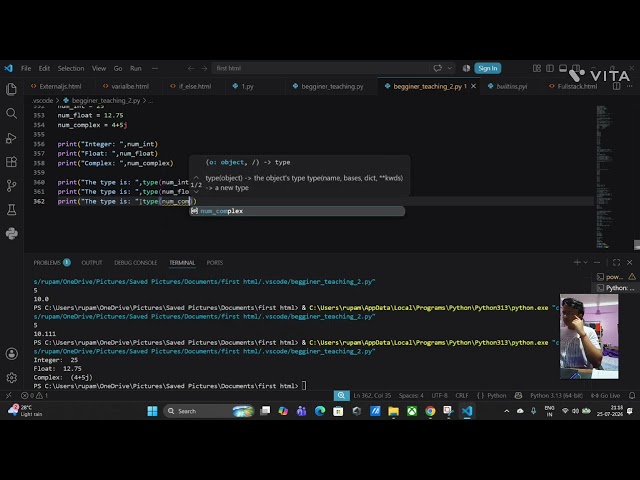The image size is (640, 480).
Task: Click errors and warnings status indicator
Action: coord(35,396)
